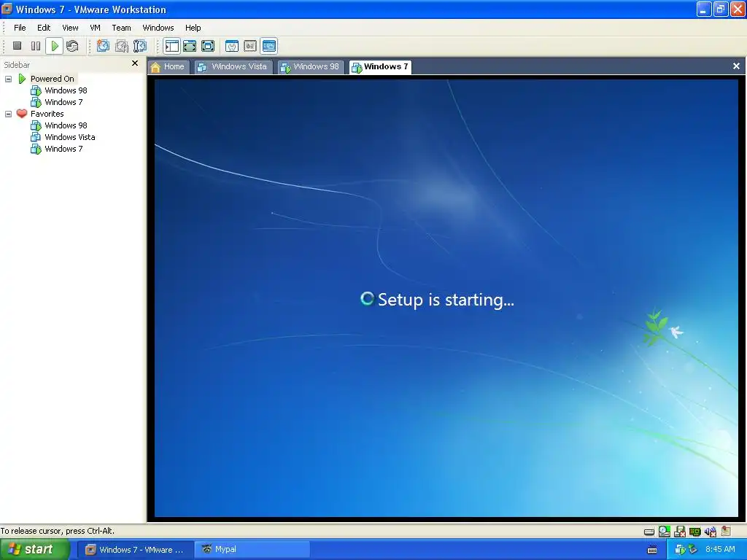Viewport: 747px width, 560px height.
Task: Switch to the Home tab
Action: click(x=169, y=66)
